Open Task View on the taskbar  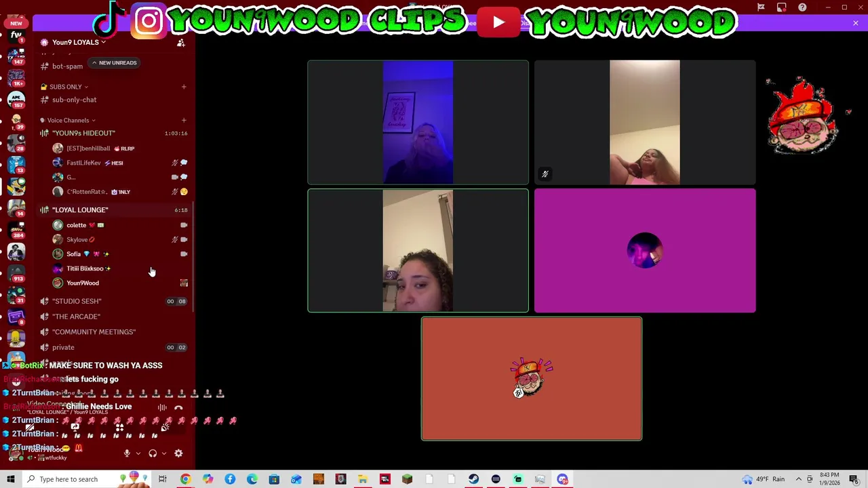click(x=163, y=479)
